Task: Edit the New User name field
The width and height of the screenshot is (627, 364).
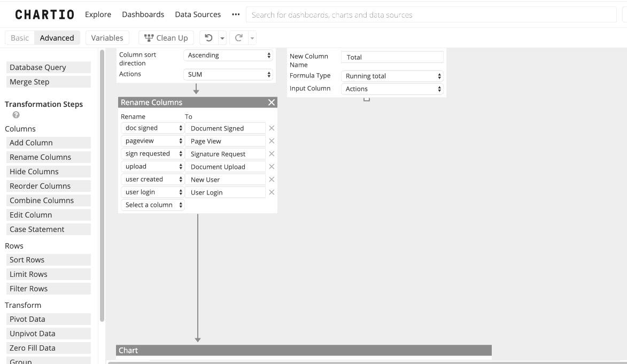Action: pyautogui.click(x=226, y=179)
